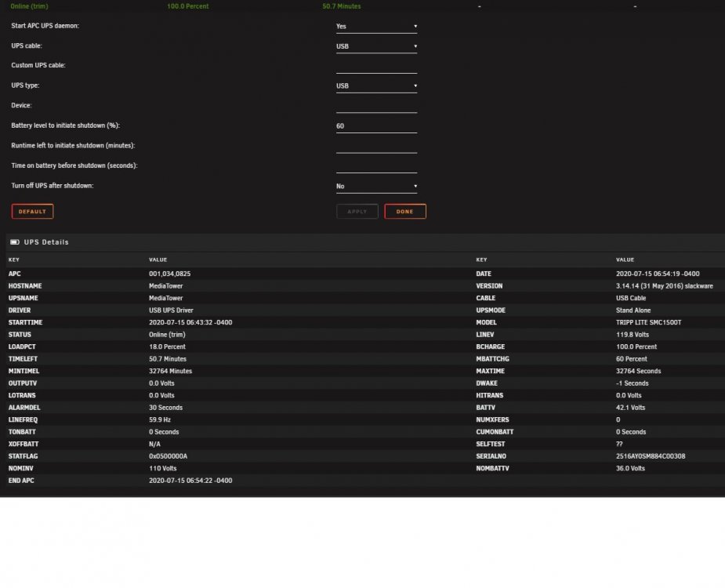This screenshot has width=725, height=588.
Task: Select the DATE value 2020-07-15 06:54:19
Action: [x=658, y=274]
